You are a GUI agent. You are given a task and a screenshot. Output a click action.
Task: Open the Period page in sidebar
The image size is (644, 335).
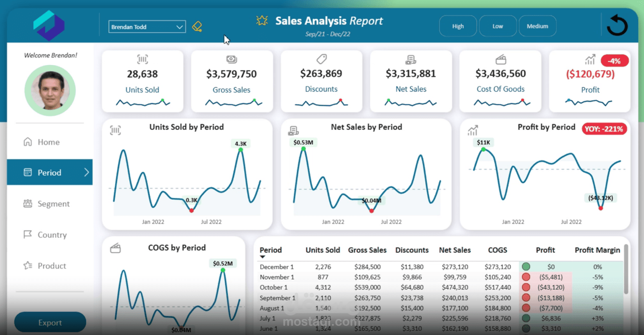50,172
